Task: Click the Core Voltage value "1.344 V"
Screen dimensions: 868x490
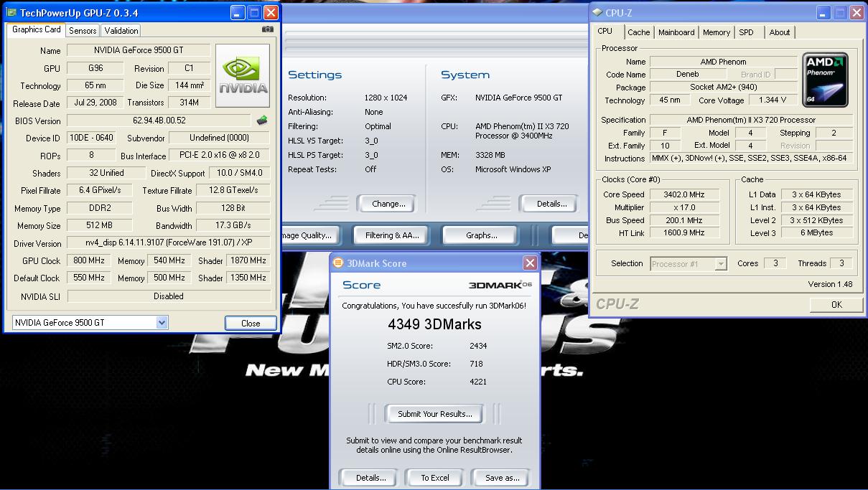Action: click(x=772, y=100)
